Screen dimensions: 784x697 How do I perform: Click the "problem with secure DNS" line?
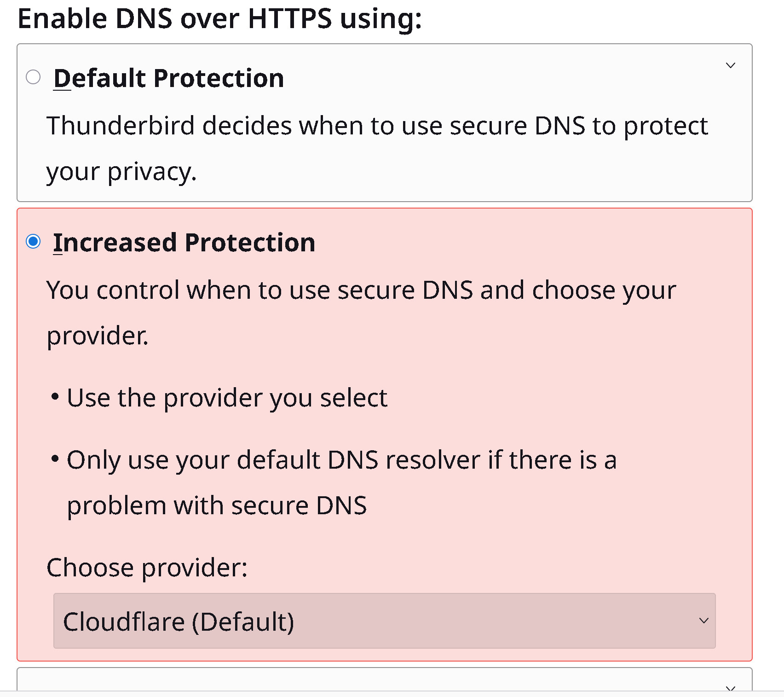pyautogui.click(x=217, y=505)
